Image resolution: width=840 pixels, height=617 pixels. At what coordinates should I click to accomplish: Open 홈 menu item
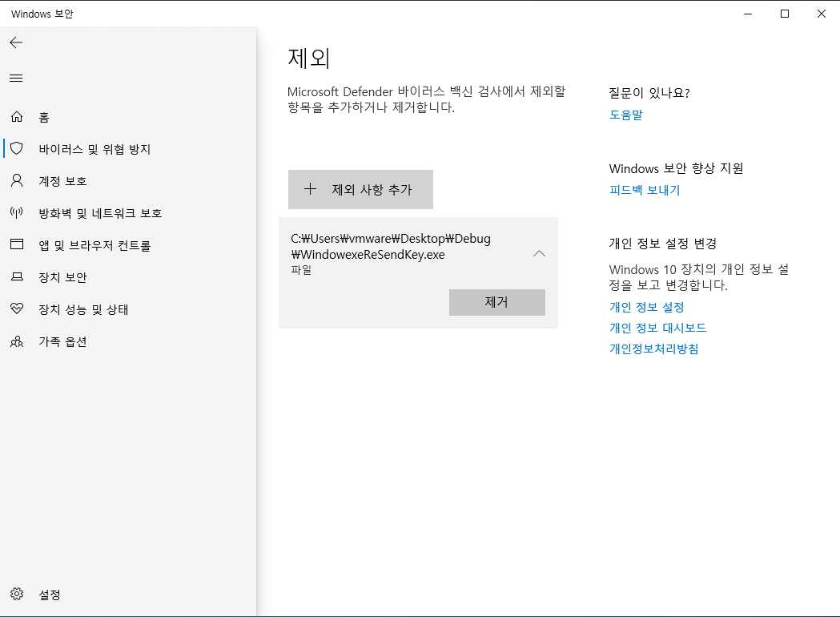pos(129,117)
